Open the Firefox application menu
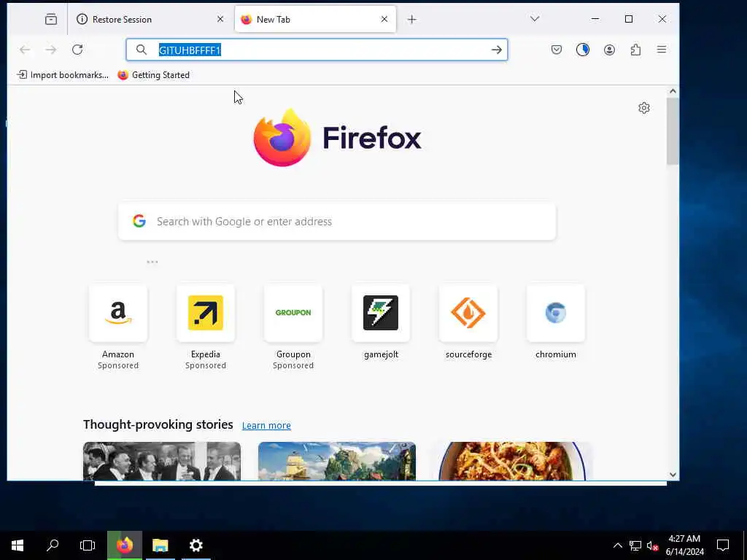747x560 pixels. coord(662,50)
